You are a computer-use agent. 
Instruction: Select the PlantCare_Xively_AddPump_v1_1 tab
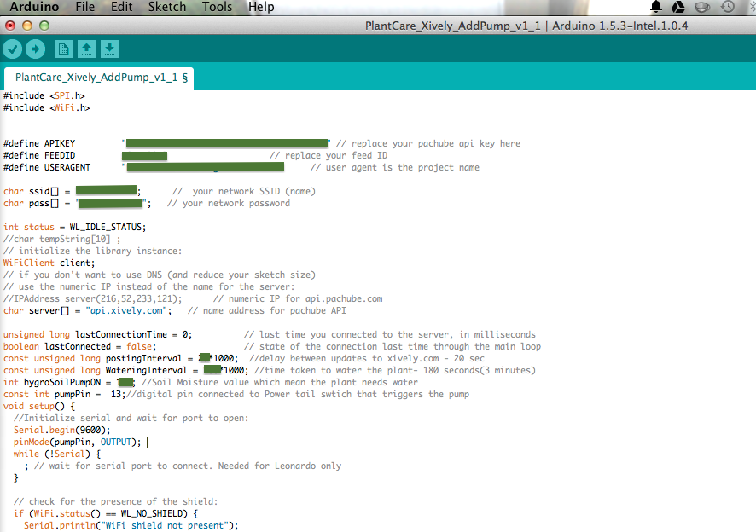point(99,78)
